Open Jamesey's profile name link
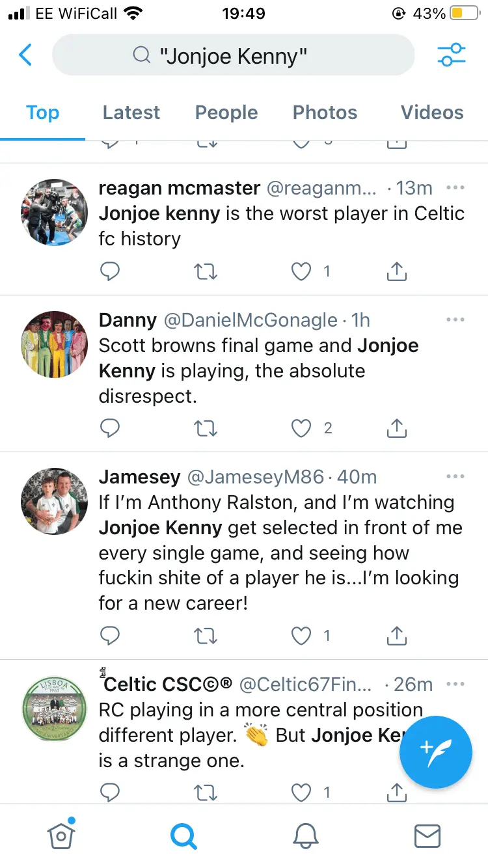Screen dimensions: 488x868 [139, 477]
